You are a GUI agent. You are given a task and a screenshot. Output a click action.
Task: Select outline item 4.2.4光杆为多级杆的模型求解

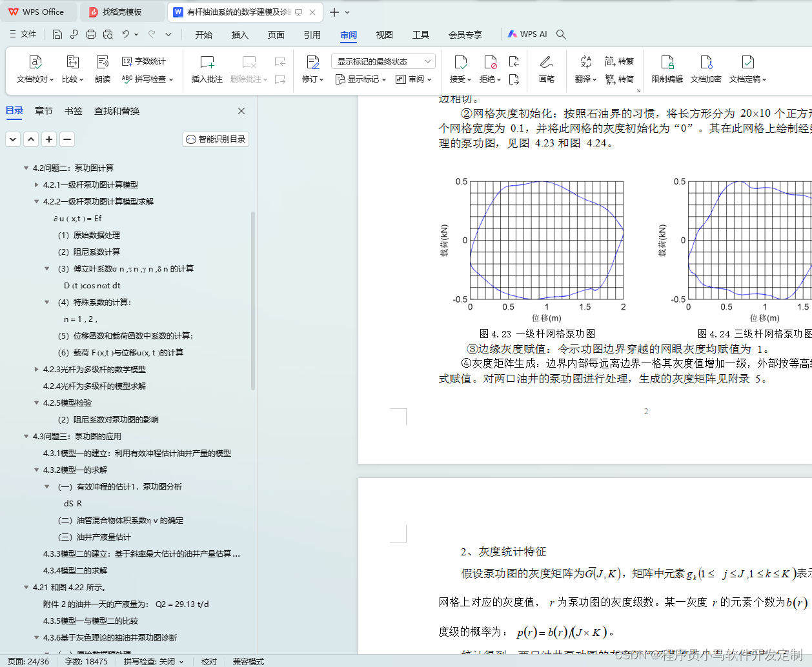click(x=94, y=386)
